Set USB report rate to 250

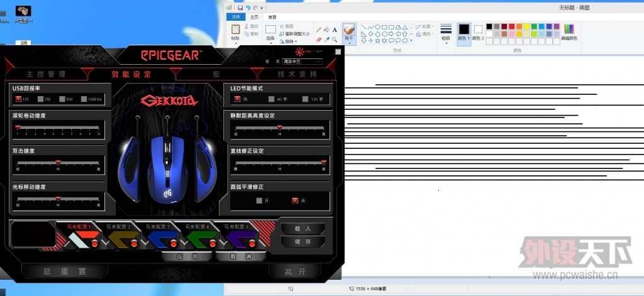click(x=40, y=99)
